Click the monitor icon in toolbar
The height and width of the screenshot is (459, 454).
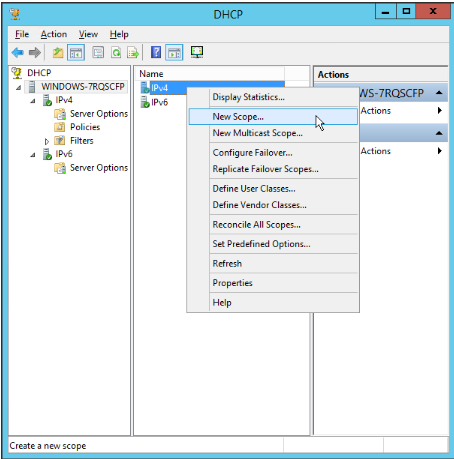coord(197,52)
